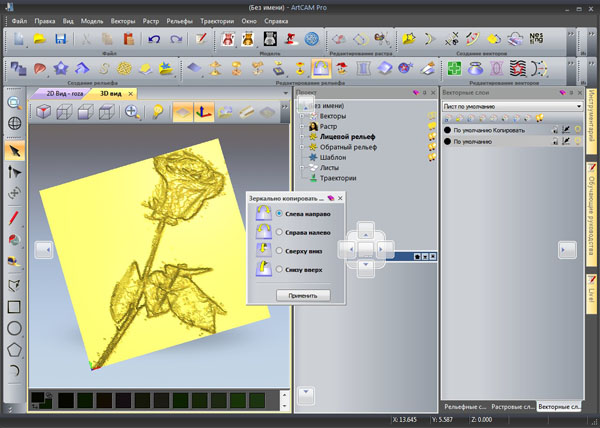Open the 'Файл' menu

(19, 21)
